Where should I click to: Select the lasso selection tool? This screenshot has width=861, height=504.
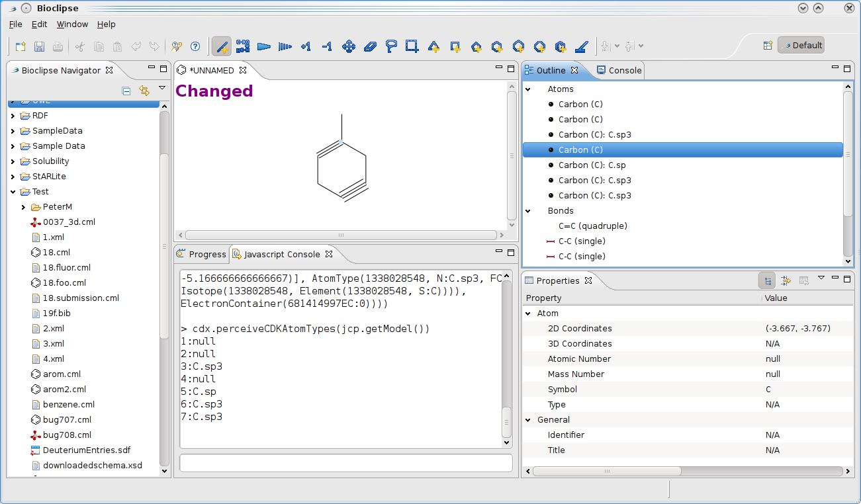(391, 46)
